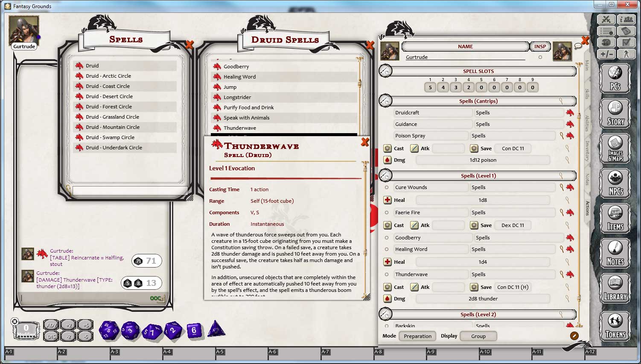Toggle the ADV advantage modifier button
641x364 pixels.
tap(51, 325)
